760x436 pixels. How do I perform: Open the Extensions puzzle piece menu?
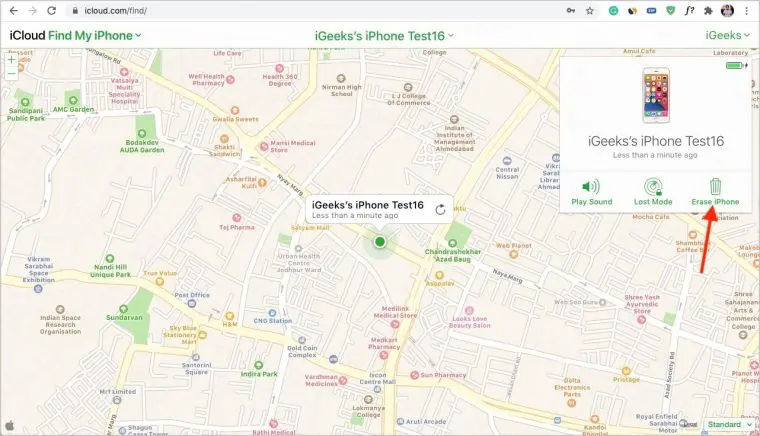pyautogui.click(x=708, y=11)
